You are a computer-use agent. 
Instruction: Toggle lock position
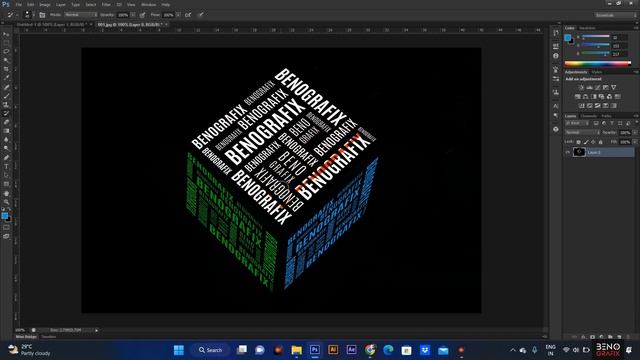pos(593,142)
